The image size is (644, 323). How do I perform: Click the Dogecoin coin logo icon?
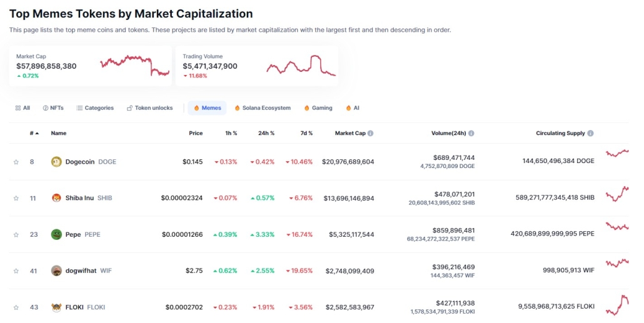click(x=56, y=162)
